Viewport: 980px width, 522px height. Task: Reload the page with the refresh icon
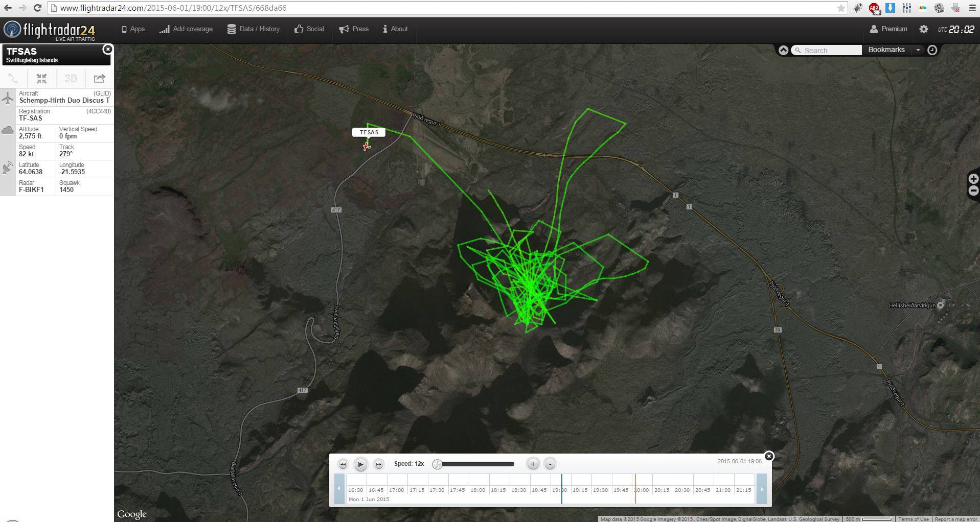(37, 8)
